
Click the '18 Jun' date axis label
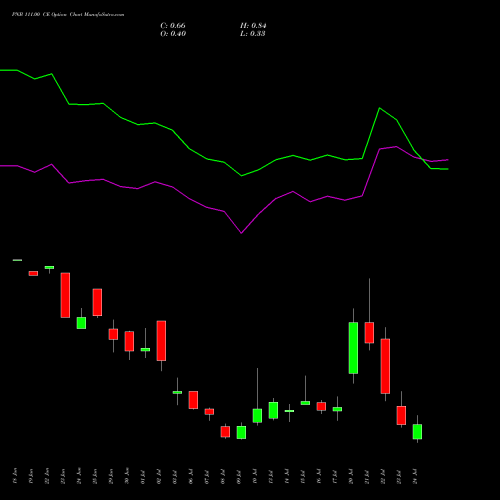click(x=15, y=476)
